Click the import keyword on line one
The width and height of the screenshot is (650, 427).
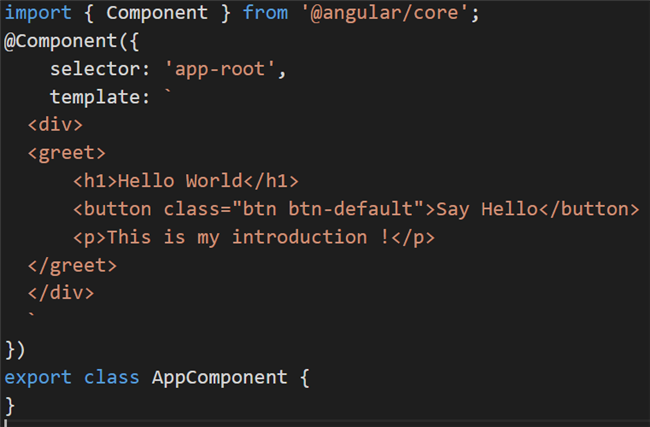tap(38, 13)
